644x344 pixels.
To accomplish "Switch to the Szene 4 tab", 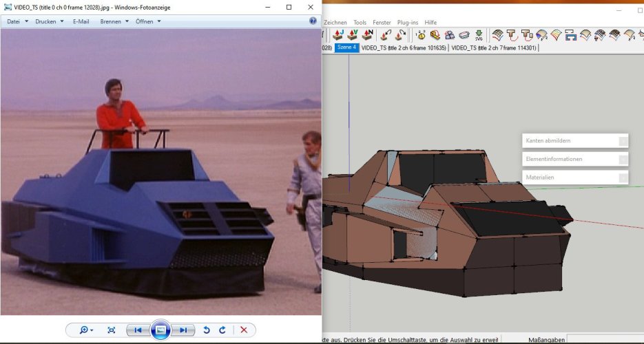I will (346, 47).
